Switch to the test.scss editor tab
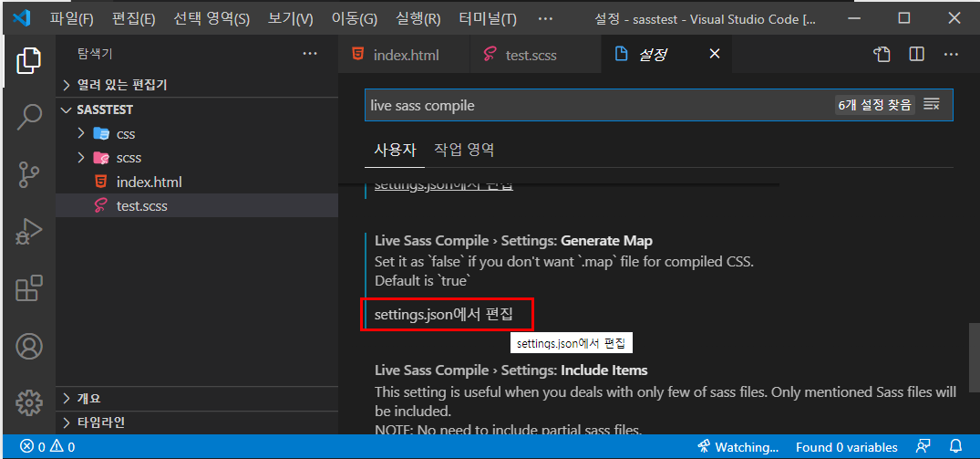This screenshot has width=980, height=459. pyautogui.click(x=535, y=55)
